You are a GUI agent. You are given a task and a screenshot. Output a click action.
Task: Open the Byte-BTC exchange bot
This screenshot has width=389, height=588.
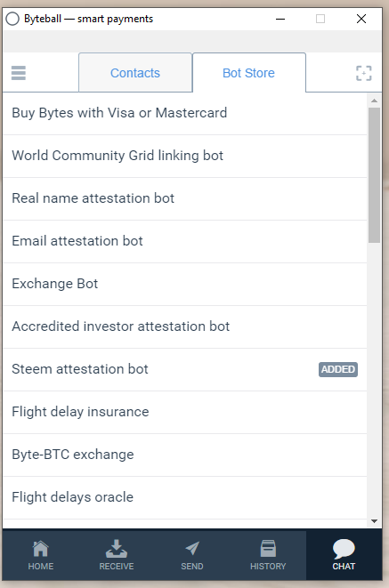tap(184, 455)
